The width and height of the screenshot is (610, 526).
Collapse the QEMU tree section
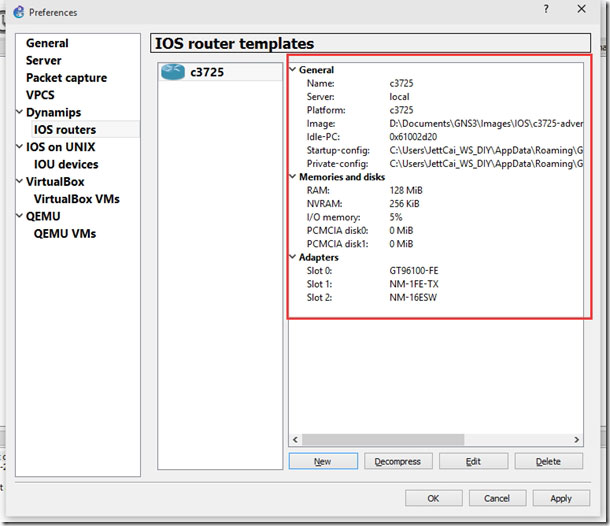[19, 216]
